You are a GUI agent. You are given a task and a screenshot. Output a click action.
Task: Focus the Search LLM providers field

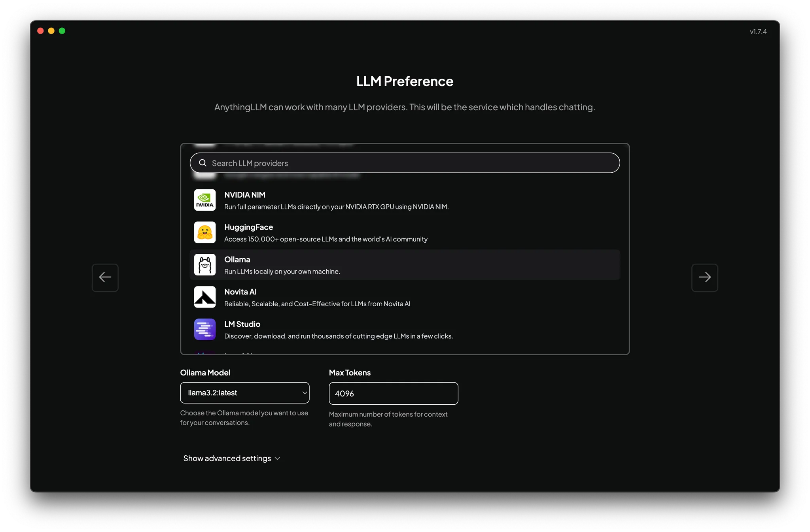click(411, 163)
